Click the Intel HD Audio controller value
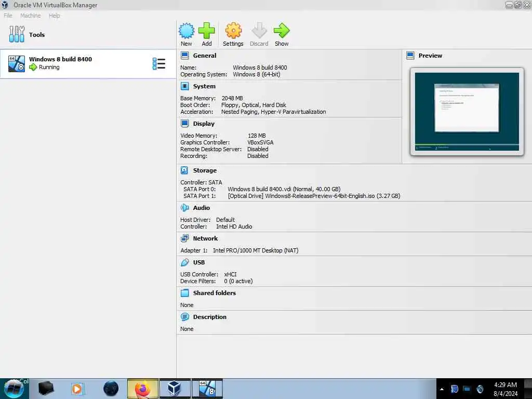Viewport: 532px width, 399px height. [x=234, y=227]
